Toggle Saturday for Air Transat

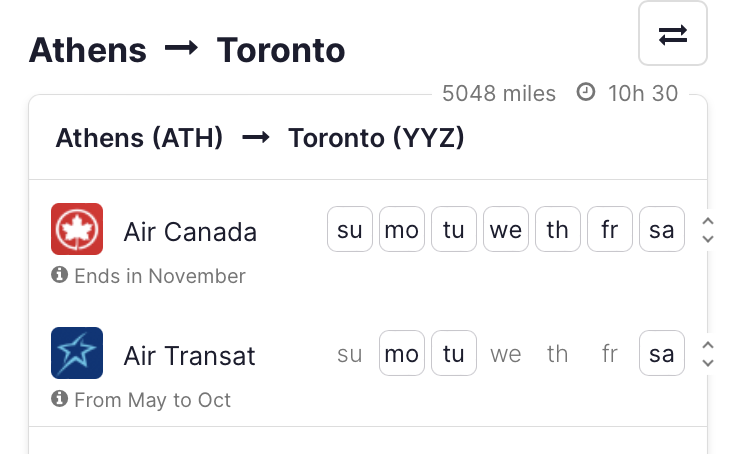pos(662,354)
